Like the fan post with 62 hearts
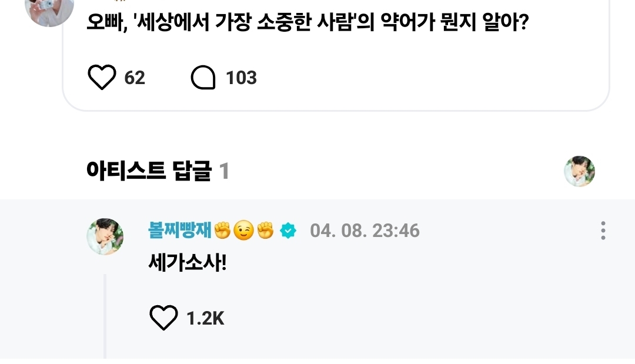 pyautogui.click(x=102, y=77)
